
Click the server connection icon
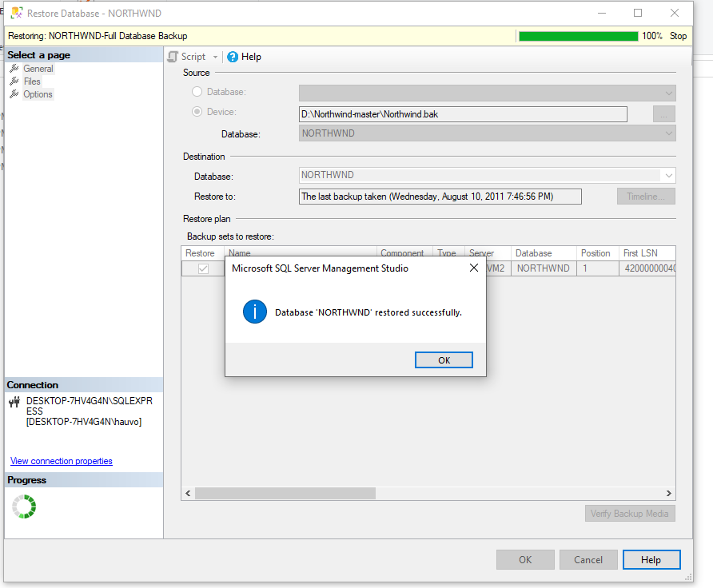click(14, 402)
